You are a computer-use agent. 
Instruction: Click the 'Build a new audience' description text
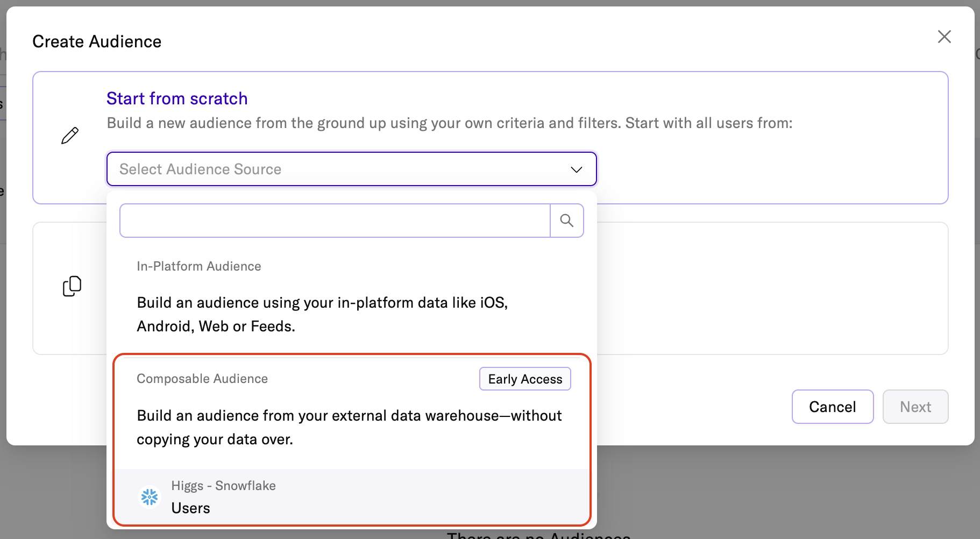(x=449, y=123)
